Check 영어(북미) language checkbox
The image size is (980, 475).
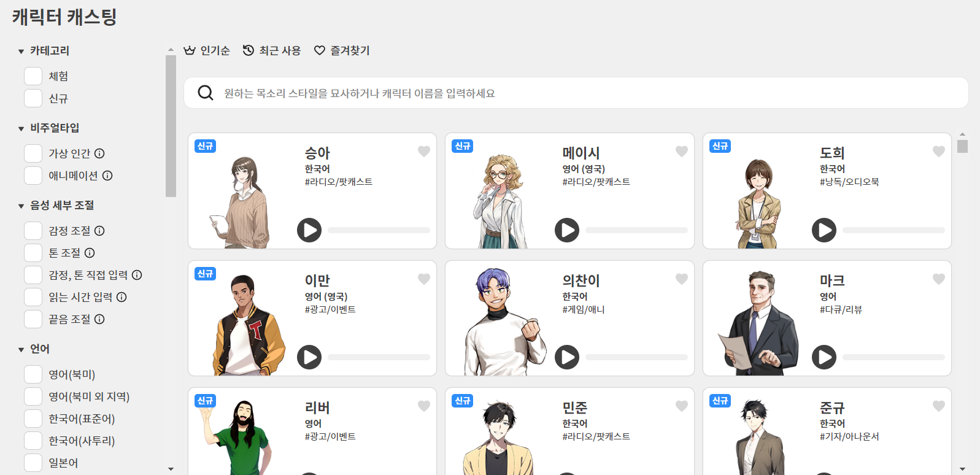click(x=33, y=374)
